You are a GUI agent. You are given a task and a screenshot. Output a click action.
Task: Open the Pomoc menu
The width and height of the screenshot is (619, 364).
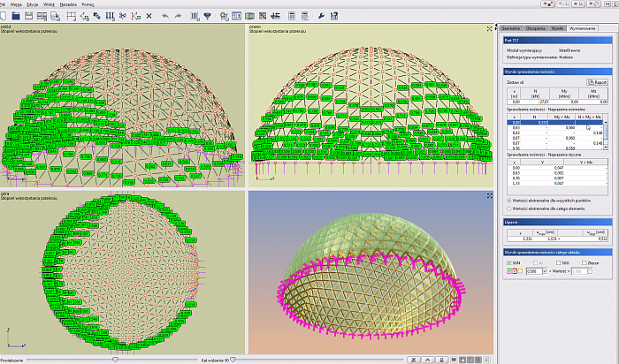point(88,5)
